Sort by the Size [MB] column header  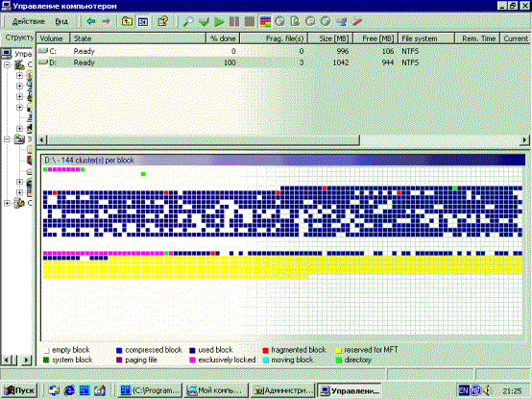pyautogui.click(x=330, y=38)
